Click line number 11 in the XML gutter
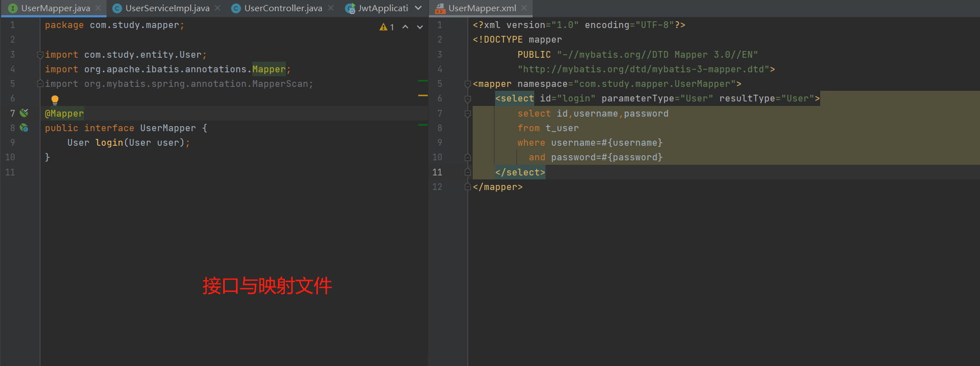Image resolution: width=980 pixels, height=366 pixels. pos(437,172)
